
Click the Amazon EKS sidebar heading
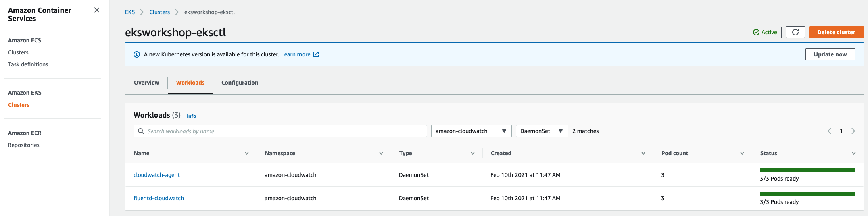point(25,93)
